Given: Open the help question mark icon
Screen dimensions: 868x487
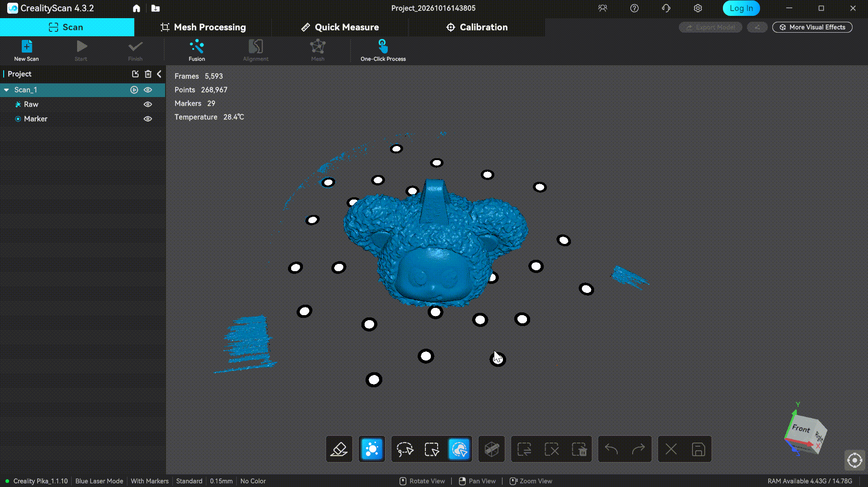Looking at the screenshot, I should click(x=634, y=8).
